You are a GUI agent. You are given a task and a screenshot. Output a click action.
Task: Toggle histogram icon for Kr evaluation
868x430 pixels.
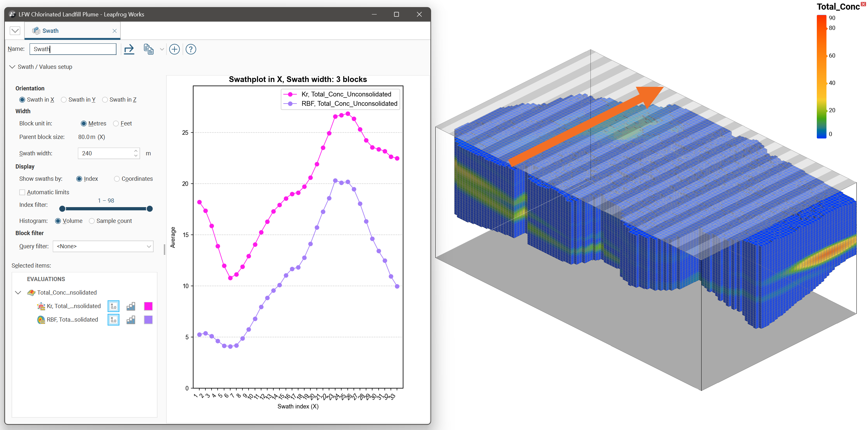pyautogui.click(x=131, y=306)
